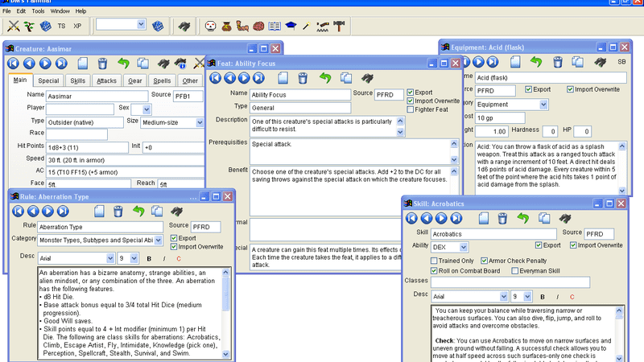644x362 pixels.
Task: Delete record with Feat window trash icon
Action: tap(302, 78)
